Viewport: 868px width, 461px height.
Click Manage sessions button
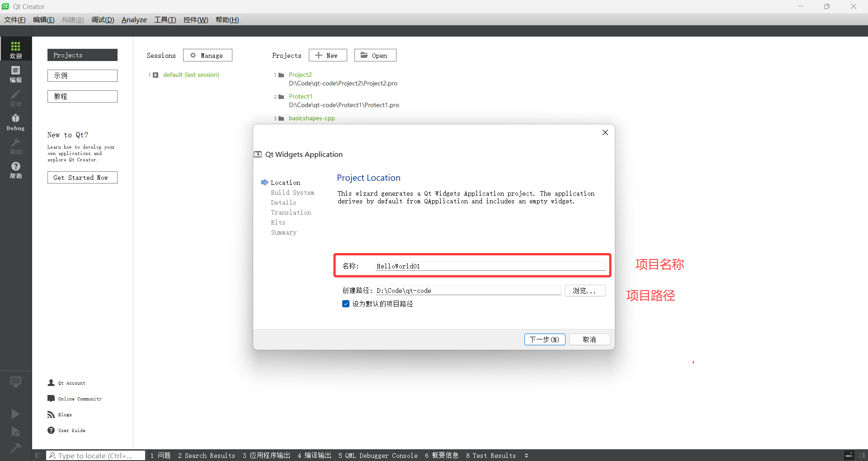pos(208,55)
